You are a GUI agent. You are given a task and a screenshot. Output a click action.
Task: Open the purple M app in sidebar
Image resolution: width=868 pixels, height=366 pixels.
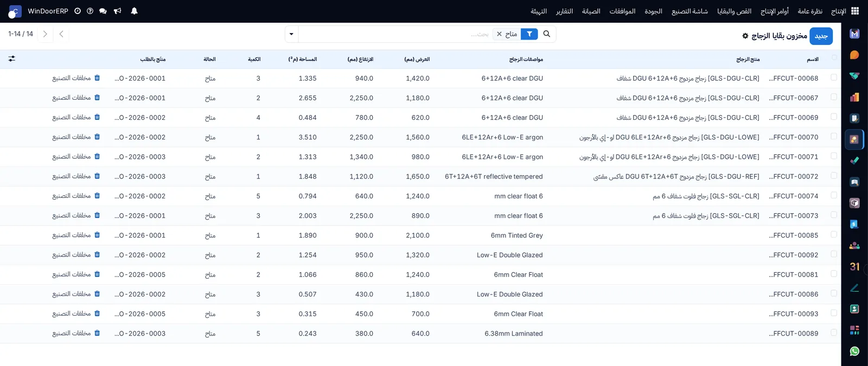[854, 34]
